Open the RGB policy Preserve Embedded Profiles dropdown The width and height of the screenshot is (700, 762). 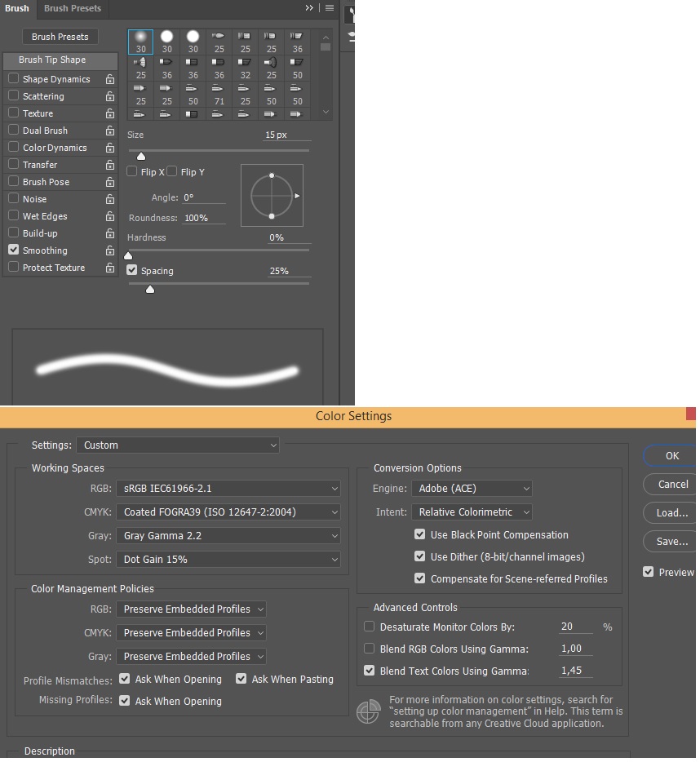(192, 609)
